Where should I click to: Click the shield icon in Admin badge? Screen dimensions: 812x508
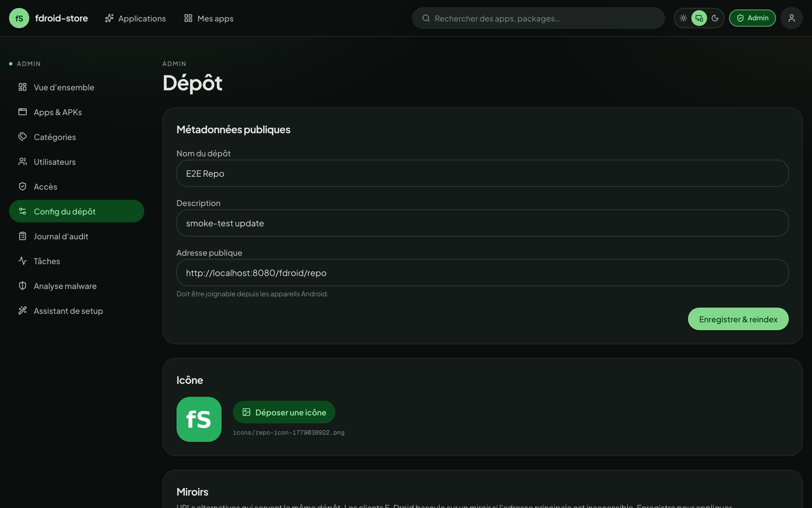tap(741, 18)
